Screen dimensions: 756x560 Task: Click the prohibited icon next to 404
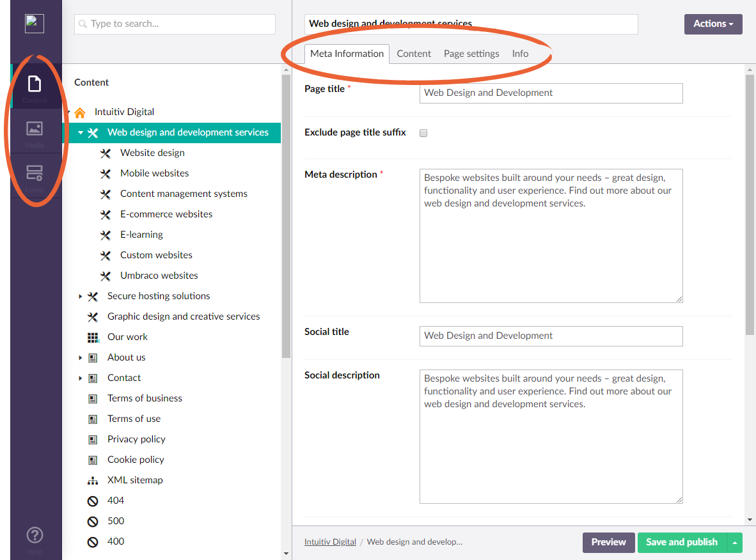91,501
